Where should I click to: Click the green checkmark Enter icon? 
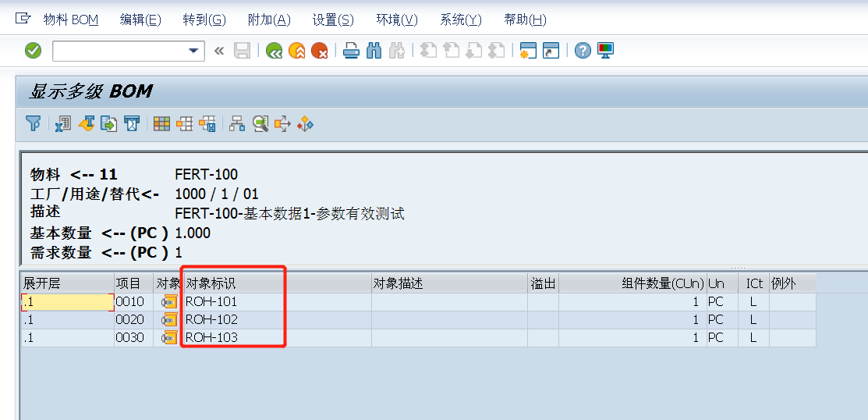click(34, 51)
